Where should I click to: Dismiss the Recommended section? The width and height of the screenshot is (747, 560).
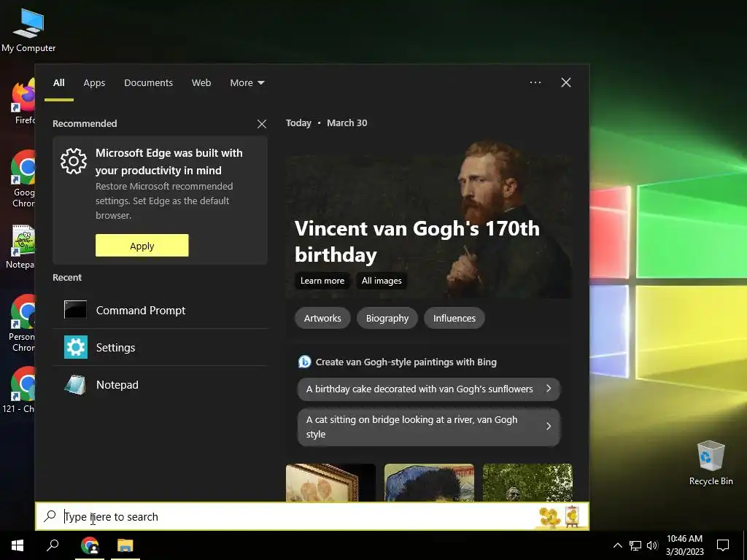tap(262, 124)
